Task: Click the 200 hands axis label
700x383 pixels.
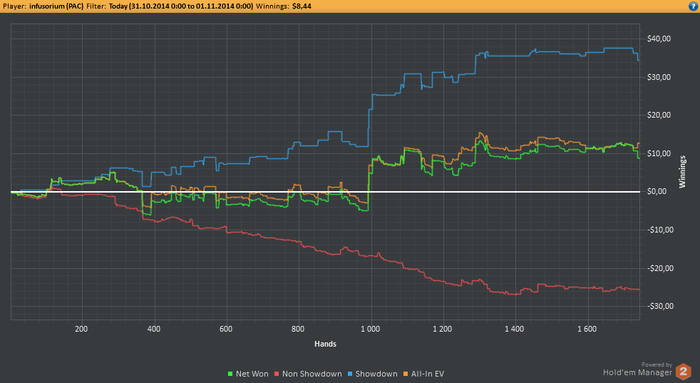Action: coord(81,329)
